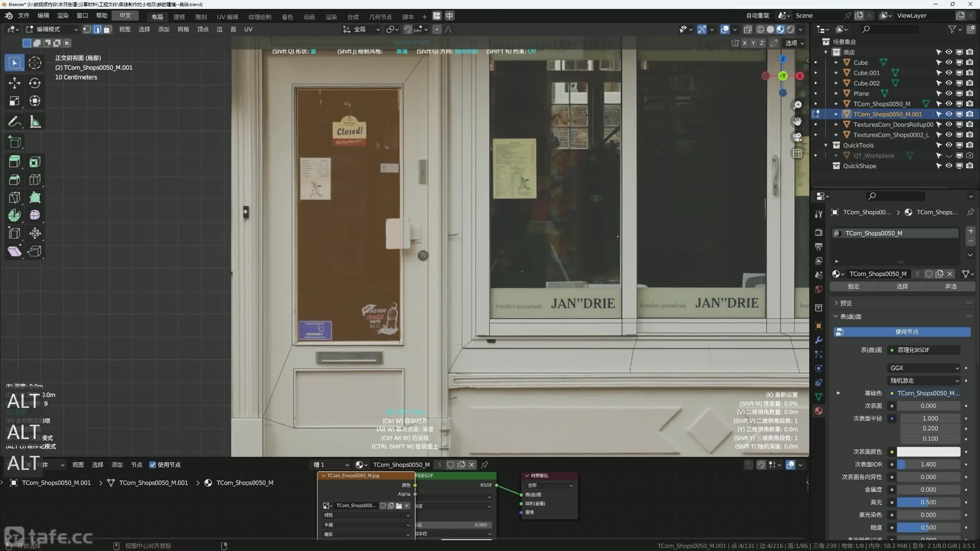This screenshot has width=980, height=551.
Task: Open the 文件 menu
Action: 24,16
